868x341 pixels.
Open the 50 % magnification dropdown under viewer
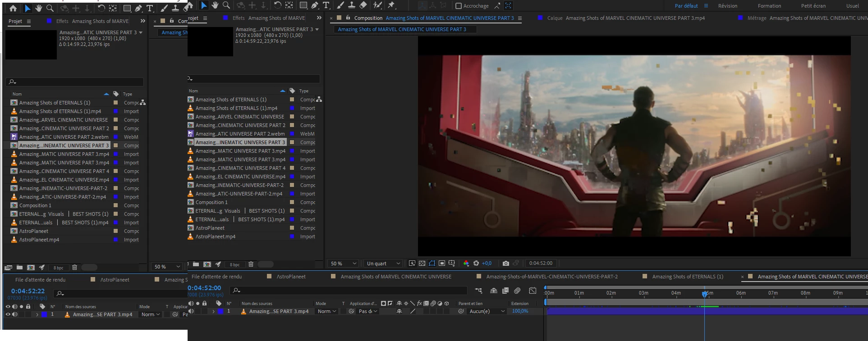pos(344,264)
